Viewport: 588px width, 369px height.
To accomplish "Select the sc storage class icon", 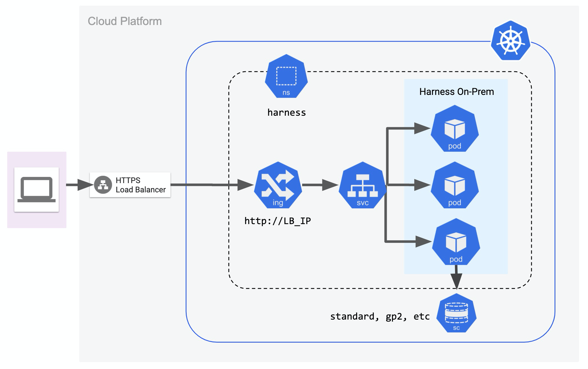I will 456,313.
